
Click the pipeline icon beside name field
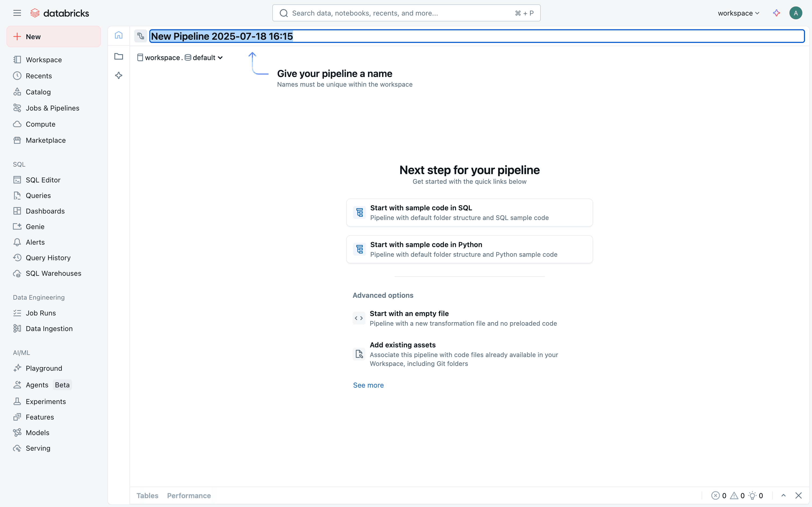[141, 36]
